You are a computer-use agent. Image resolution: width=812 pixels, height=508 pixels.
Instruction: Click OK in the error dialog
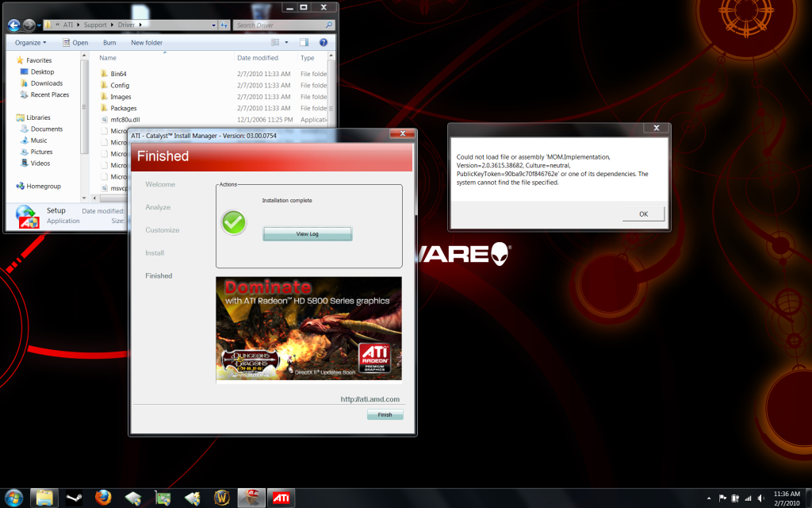point(643,214)
